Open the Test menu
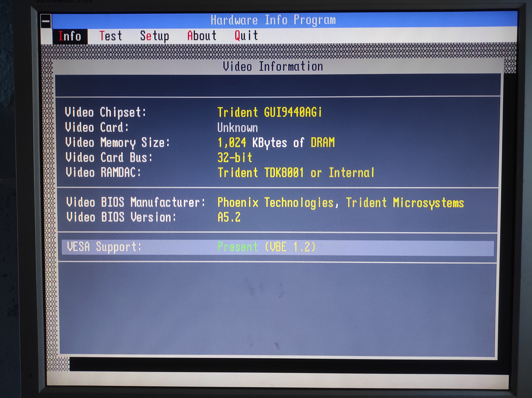532x398 pixels. tap(110, 36)
